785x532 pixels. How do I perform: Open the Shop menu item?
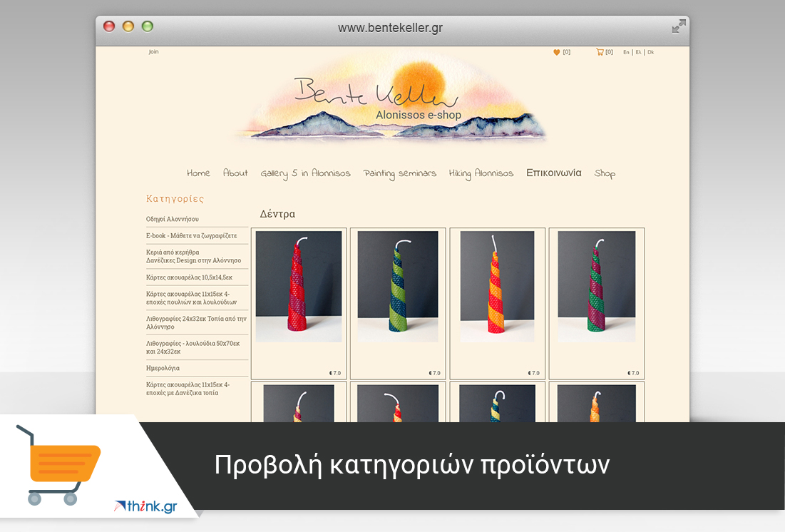pos(605,173)
